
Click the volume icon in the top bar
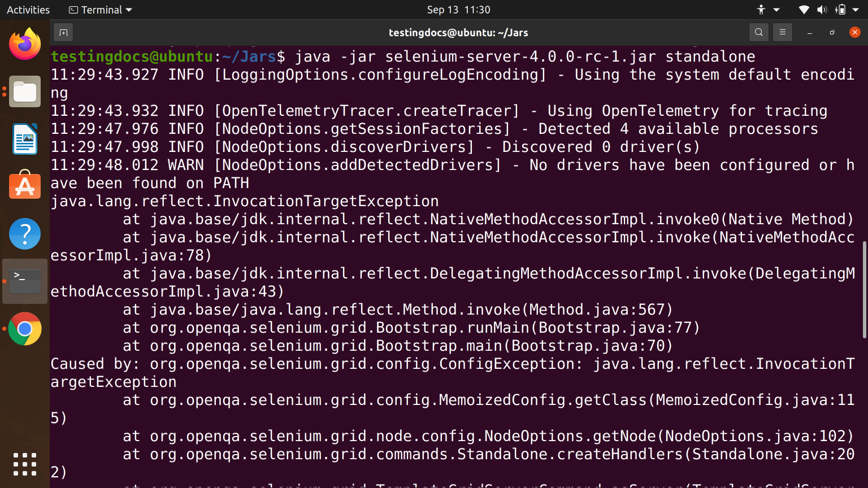point(822,10)
